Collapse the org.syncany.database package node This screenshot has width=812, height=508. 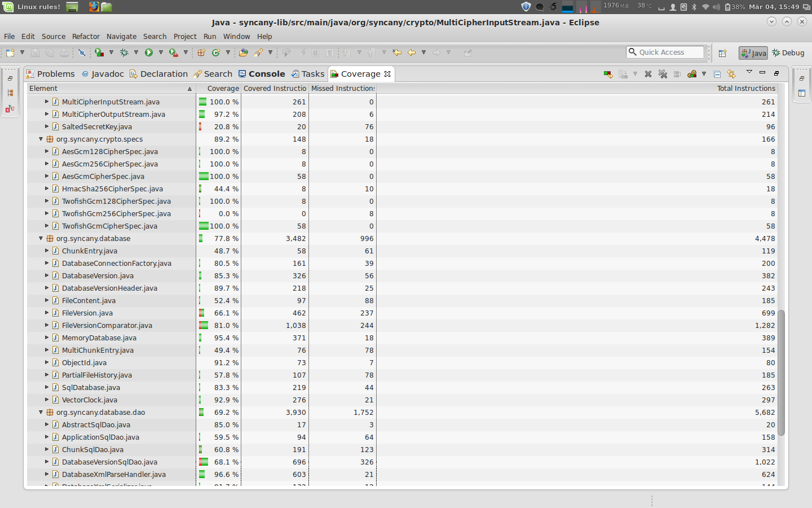coord(41,239)
